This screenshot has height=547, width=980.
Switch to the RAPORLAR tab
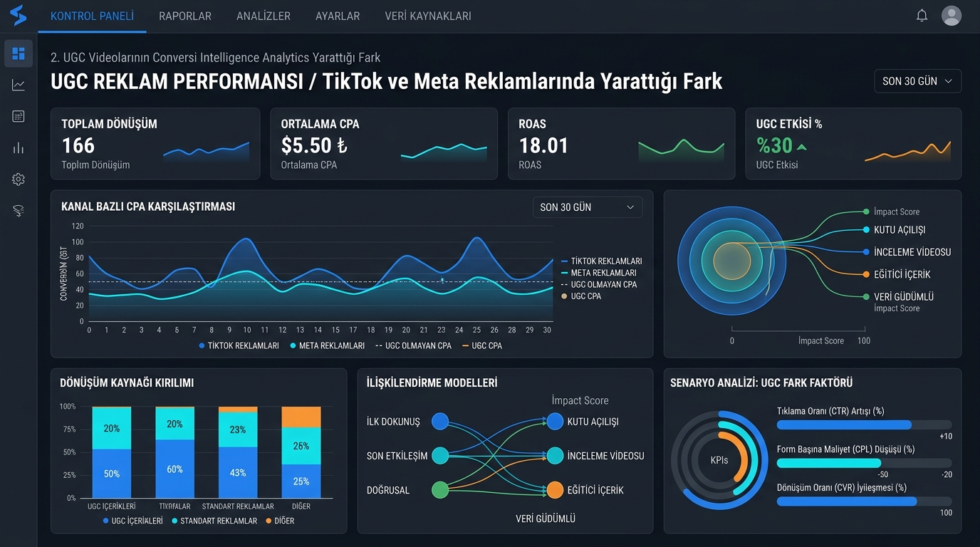[185, 16]
